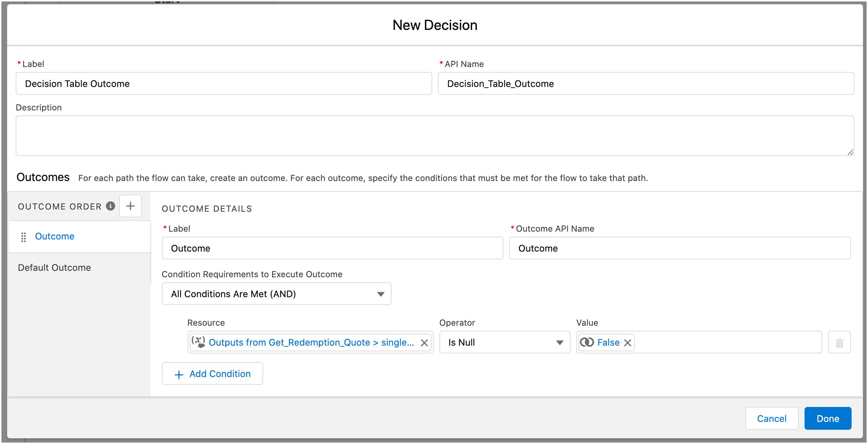Clear the False value using its X icon

628,342
